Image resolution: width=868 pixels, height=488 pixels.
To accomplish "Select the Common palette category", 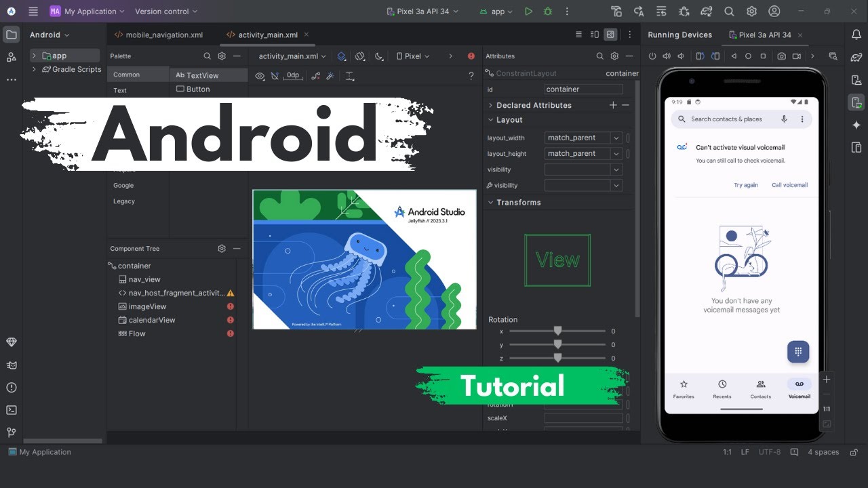I will (x=138, y=75).
